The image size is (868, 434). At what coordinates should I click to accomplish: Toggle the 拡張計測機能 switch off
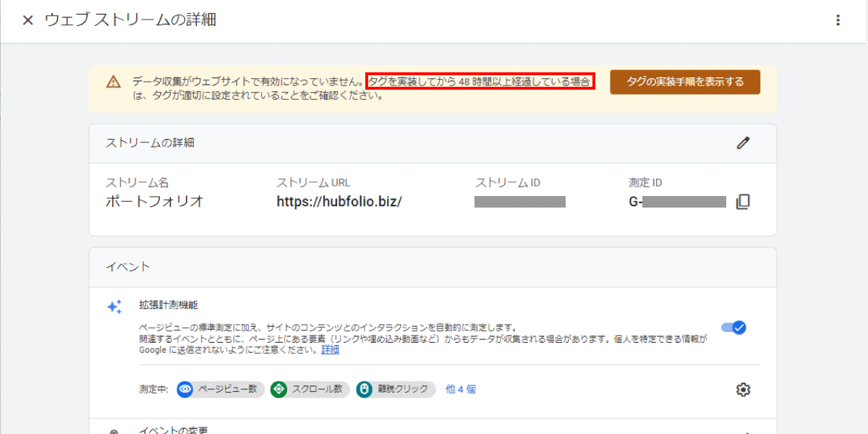pyautogui.click(x=734, y=328)
